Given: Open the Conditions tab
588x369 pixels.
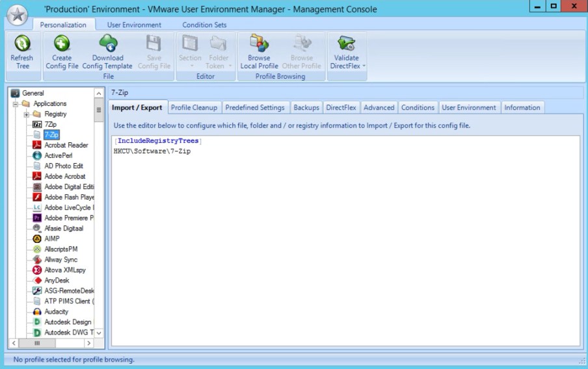Looking at the screenshot, I should coord(418,107).
